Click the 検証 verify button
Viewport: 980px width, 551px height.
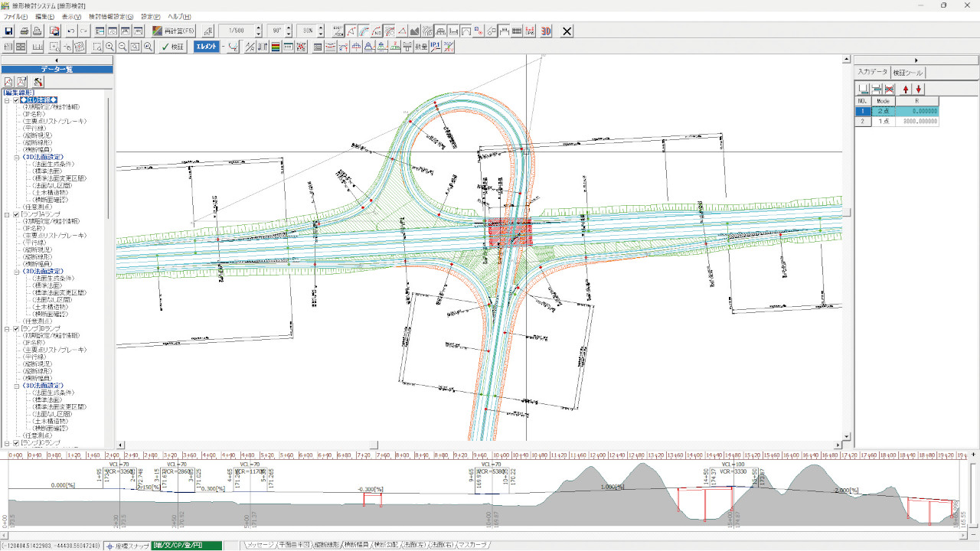pos(172,47)
